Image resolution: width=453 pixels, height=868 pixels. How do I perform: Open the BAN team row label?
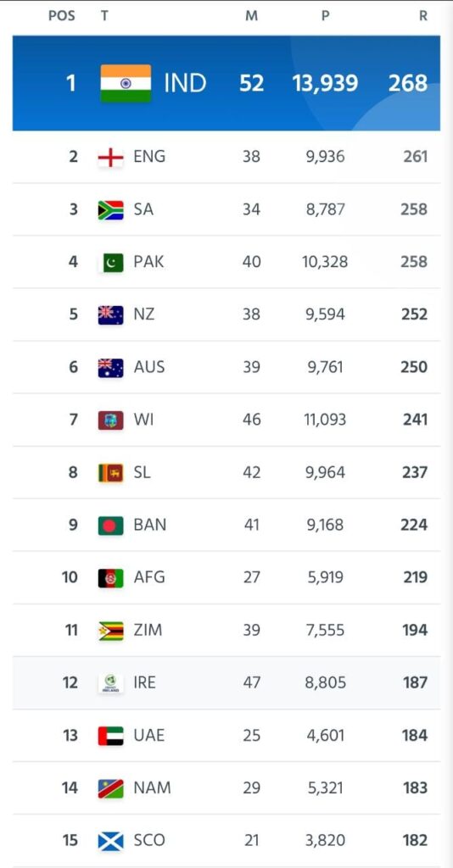(149, 525)
